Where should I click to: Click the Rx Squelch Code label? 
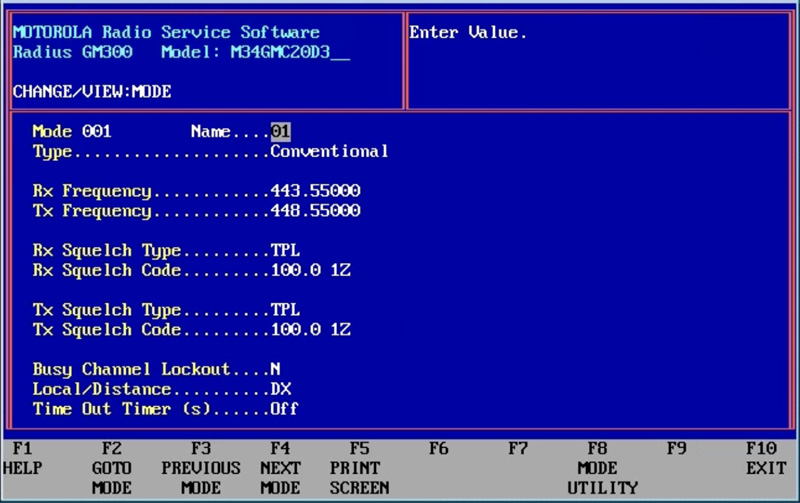[x=107, y=270]
